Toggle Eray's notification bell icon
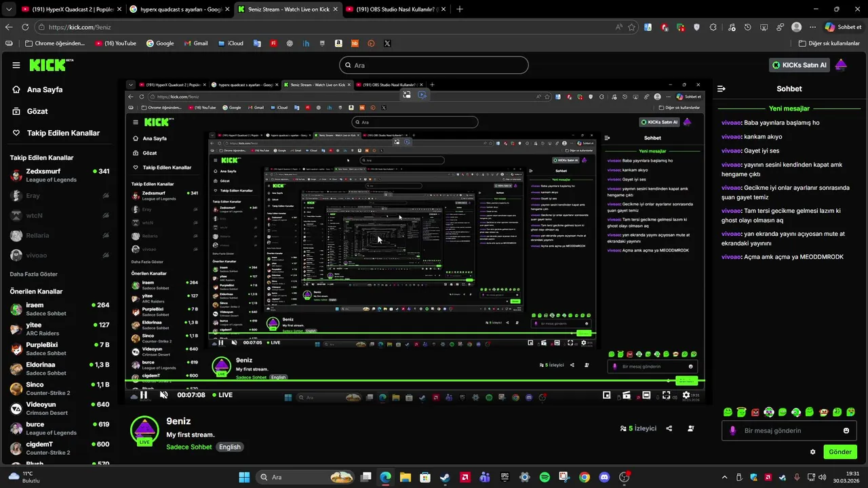868x488 pixels. tap(106, 196)
